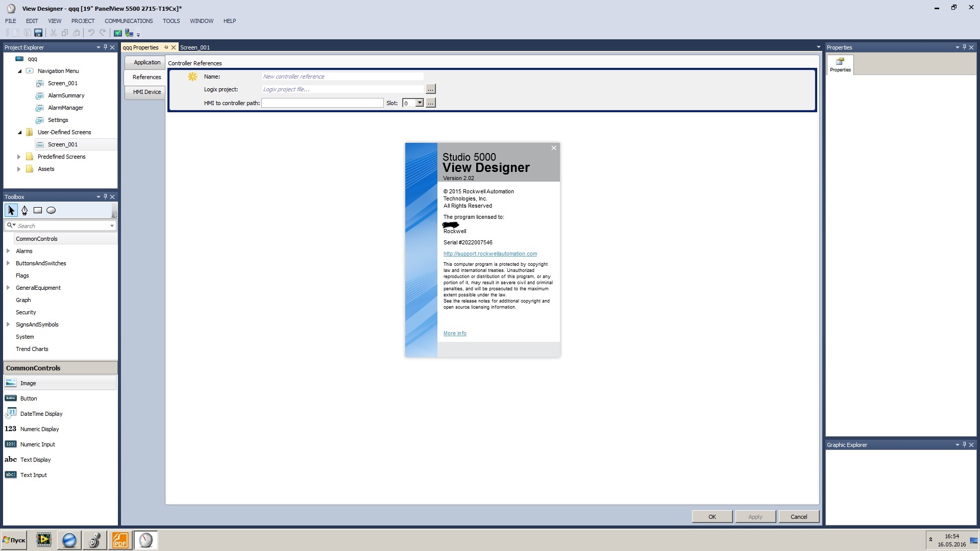This screenshot has height=551, width=980.
Task: Click the new controller reference star icon
Action: tap(192, 77)
